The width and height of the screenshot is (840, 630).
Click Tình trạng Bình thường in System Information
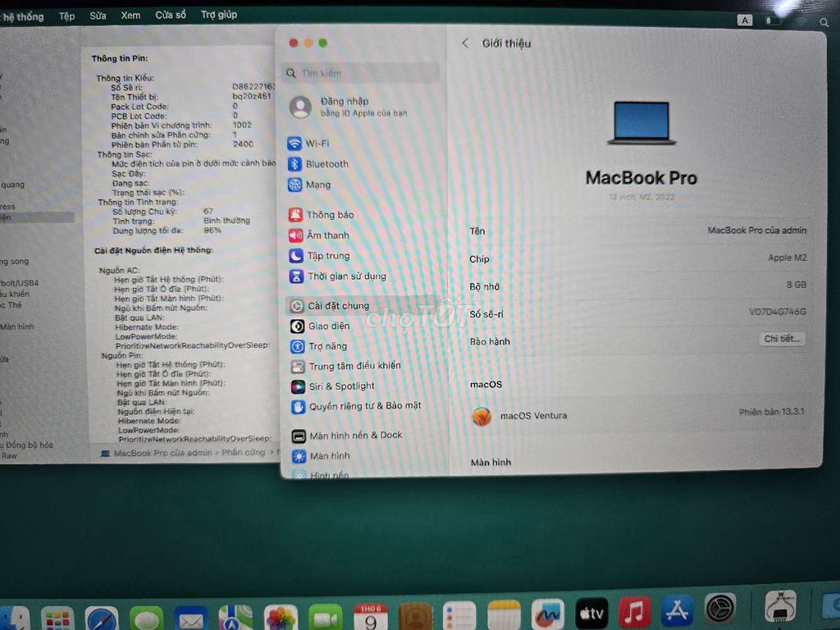pyautogui.click(x=226, y=221)
